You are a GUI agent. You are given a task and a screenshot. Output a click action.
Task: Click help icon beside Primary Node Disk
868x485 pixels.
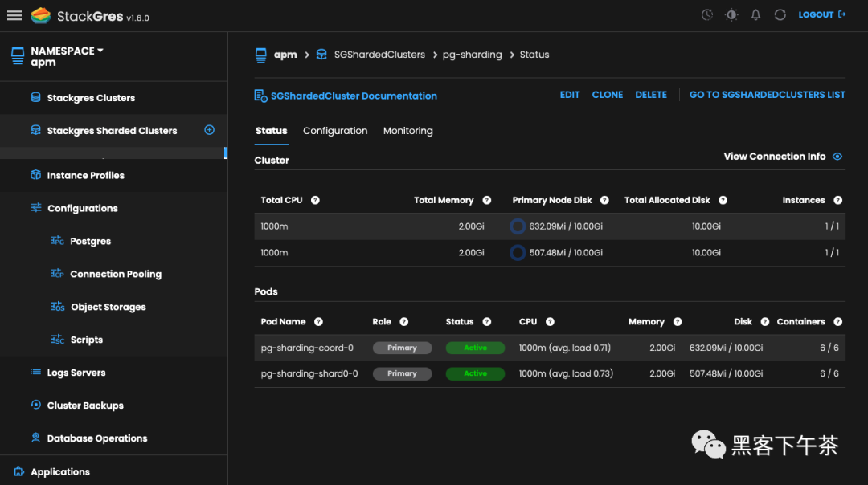pos(604,200)
